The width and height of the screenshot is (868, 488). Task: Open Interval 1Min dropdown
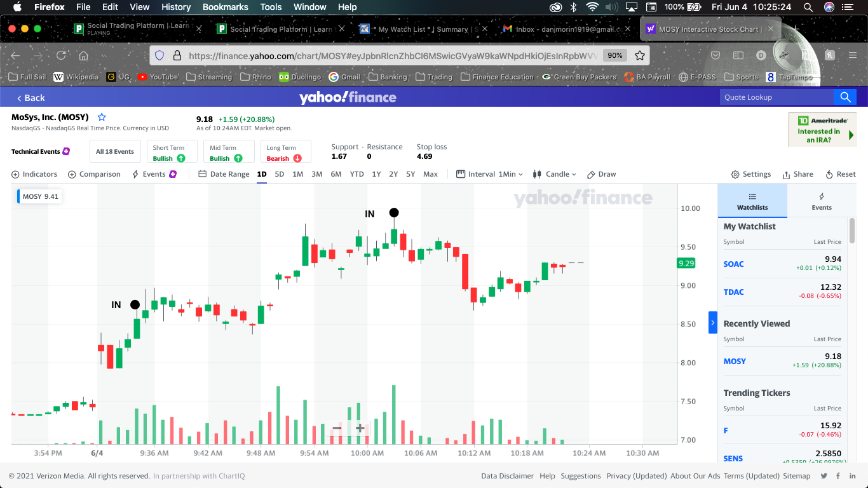(490, 174)
